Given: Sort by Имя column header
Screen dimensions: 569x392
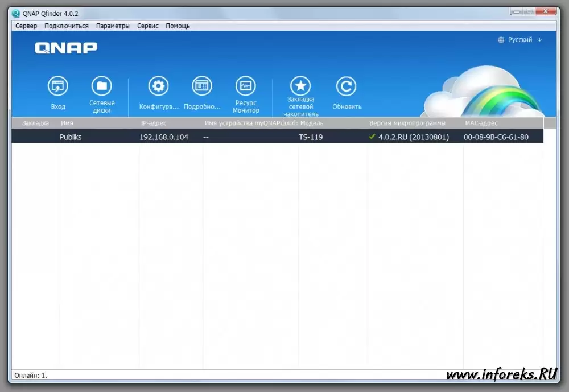Looking at the screenshot, I should pos(67,123).
